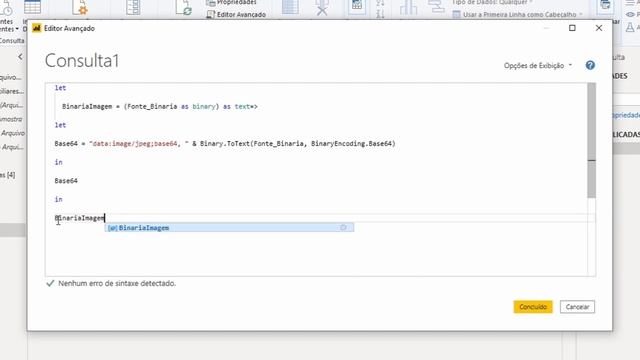Viewport: 640px width, 360px height.
Task: Click the choose columns table icon
Action: [290, 7]
